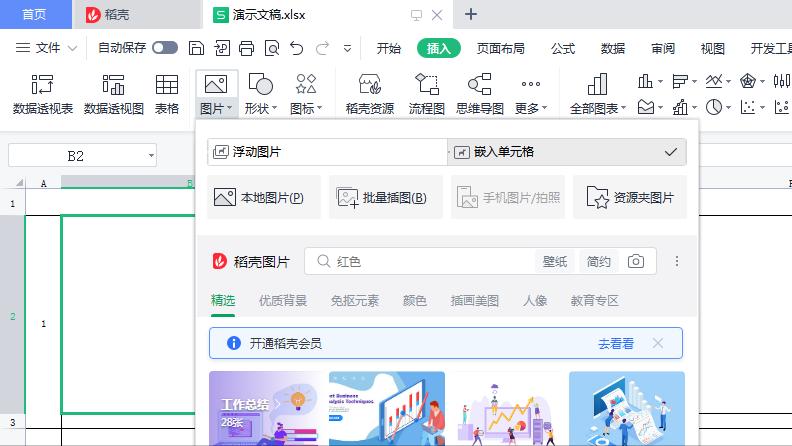The width and height of the screenshot is (792, 446).
Task: Click the scatter chart icon
Action: (x=748, y=107)
